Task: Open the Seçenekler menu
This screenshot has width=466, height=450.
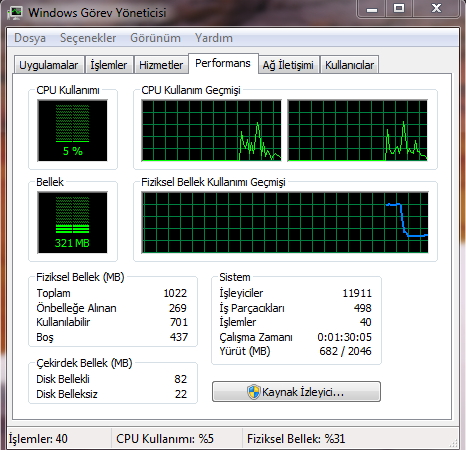Action: 88,38
